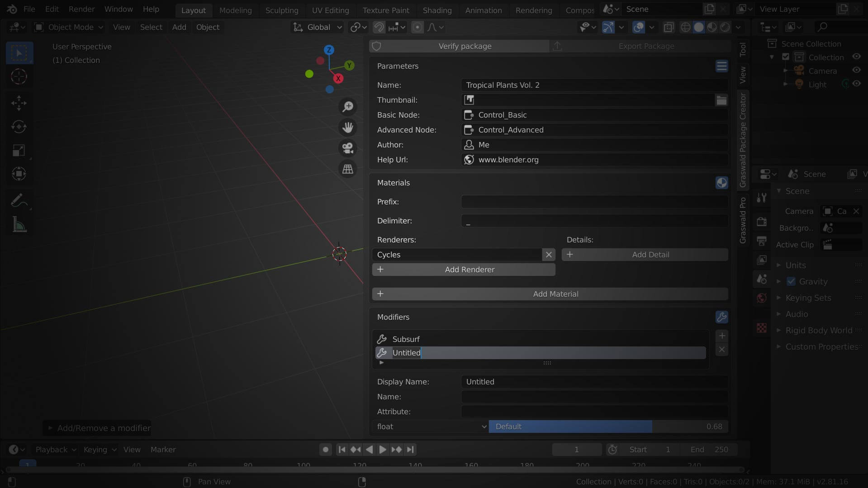Toggle Gravity checkbox in Scene properties
This screenshot has height=488, width=868.
[791, 281]
